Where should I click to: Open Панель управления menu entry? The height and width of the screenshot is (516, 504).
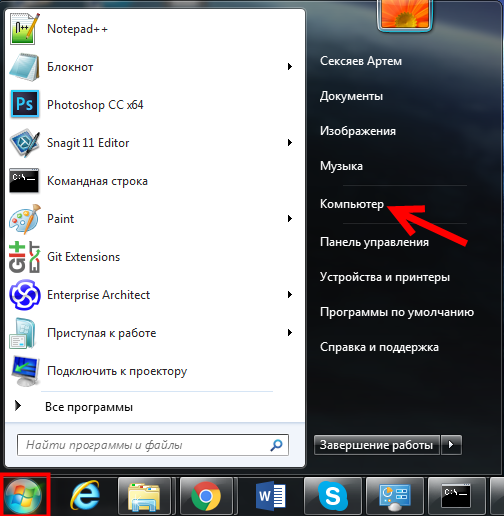coord(374,242)
